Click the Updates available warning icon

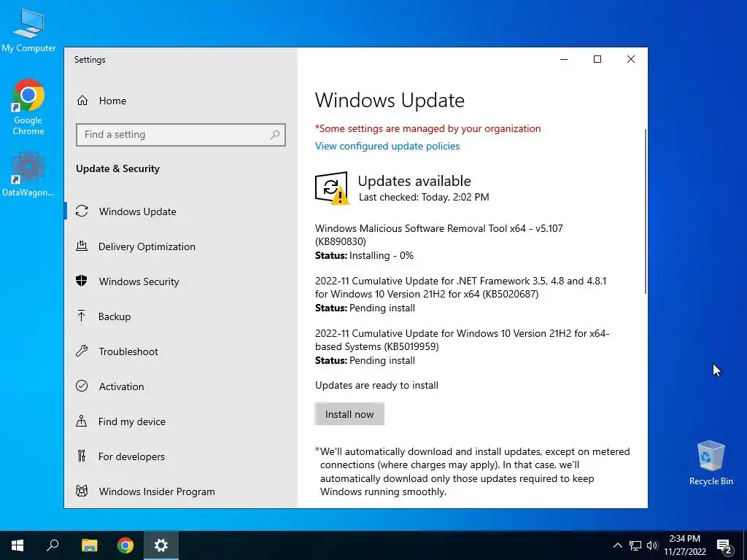click(332, 187)
